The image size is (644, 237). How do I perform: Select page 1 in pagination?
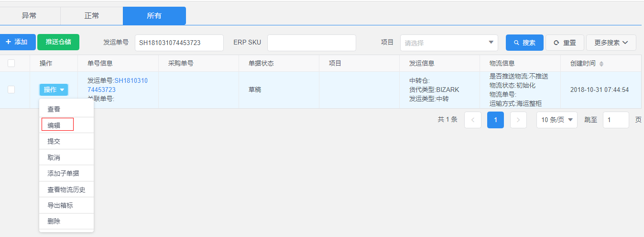pyautogui.click(x=495, y=120)
